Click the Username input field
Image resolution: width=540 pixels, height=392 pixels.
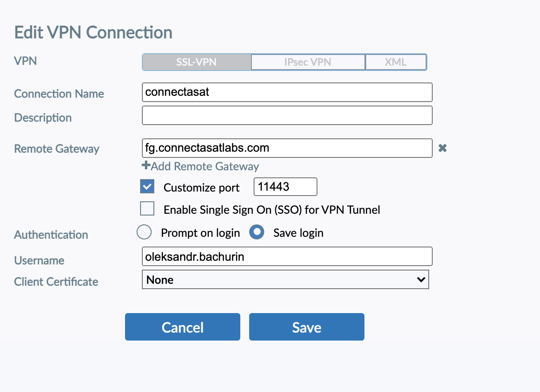tap(287, 257)
